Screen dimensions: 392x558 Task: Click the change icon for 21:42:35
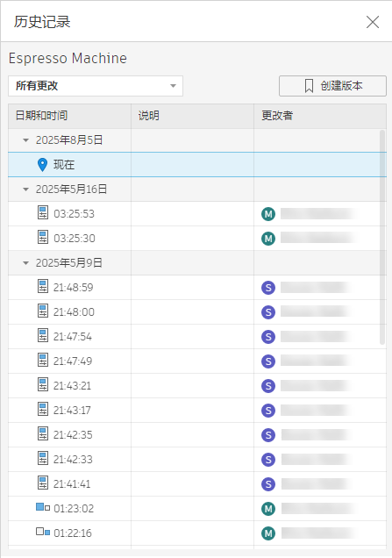[x=43, y=433]
